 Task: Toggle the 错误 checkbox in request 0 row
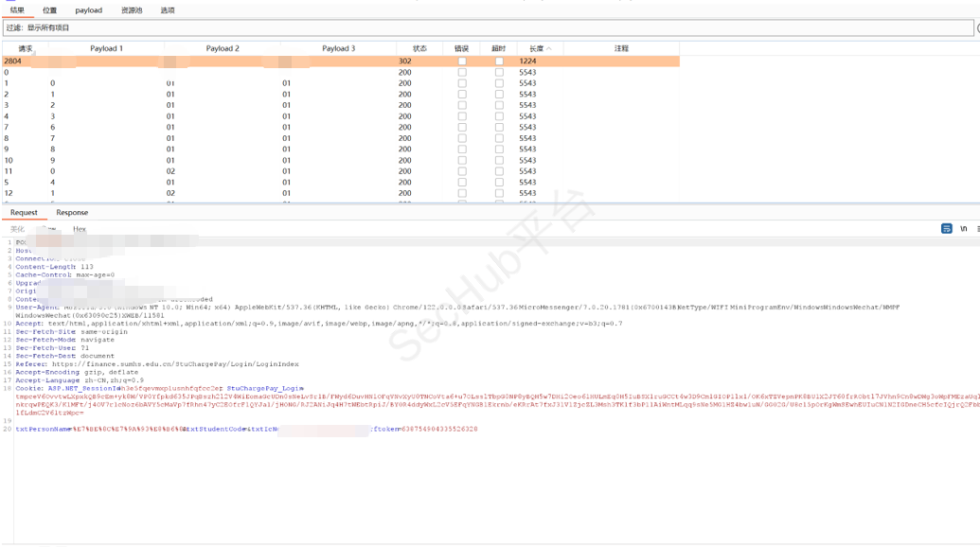[x=462, y=73]
